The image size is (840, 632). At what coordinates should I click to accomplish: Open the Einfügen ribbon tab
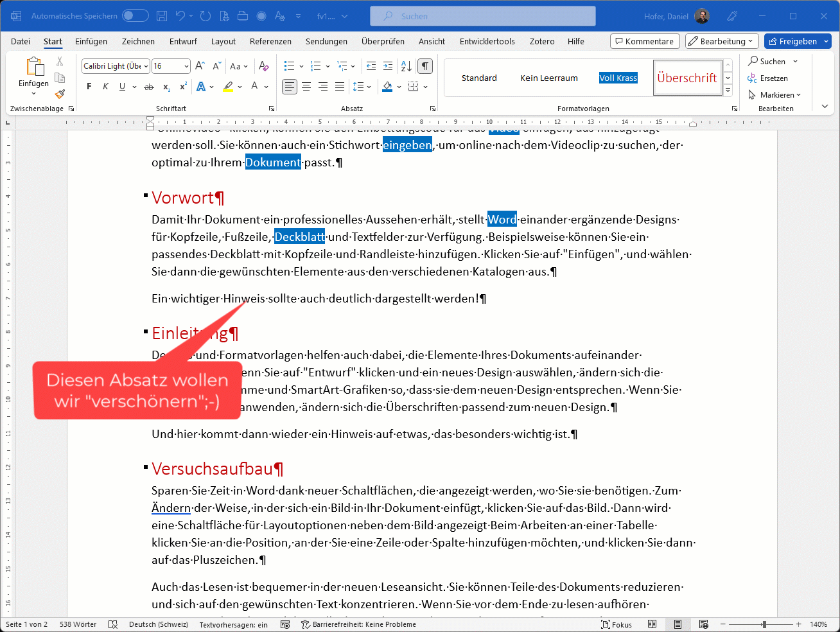pos(91,41)
